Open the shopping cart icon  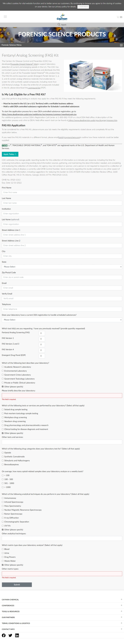118,17
